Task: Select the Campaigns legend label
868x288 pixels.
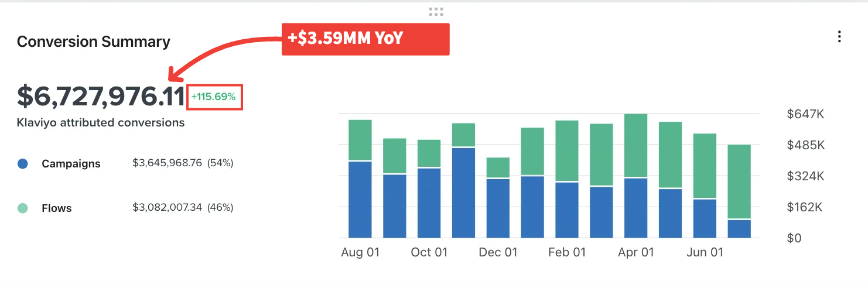Action: click(71, 164)
